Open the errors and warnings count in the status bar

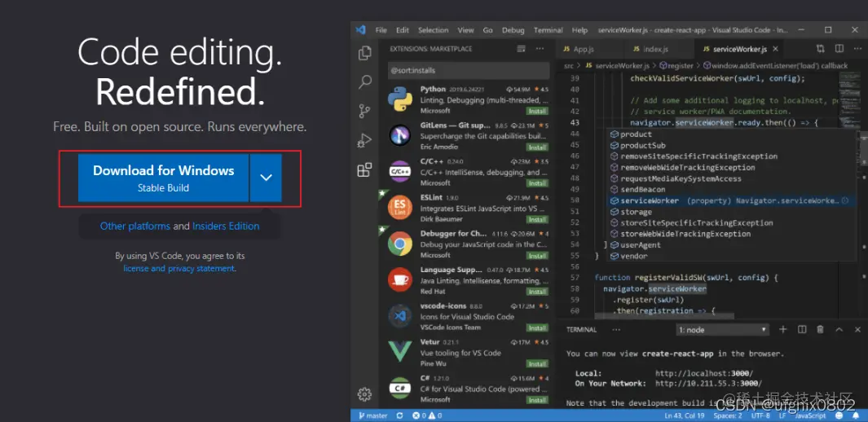[427, 415]
